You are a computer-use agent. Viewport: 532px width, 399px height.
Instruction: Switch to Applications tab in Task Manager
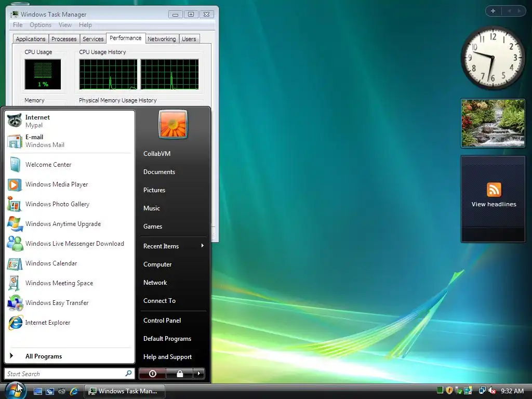31,39
